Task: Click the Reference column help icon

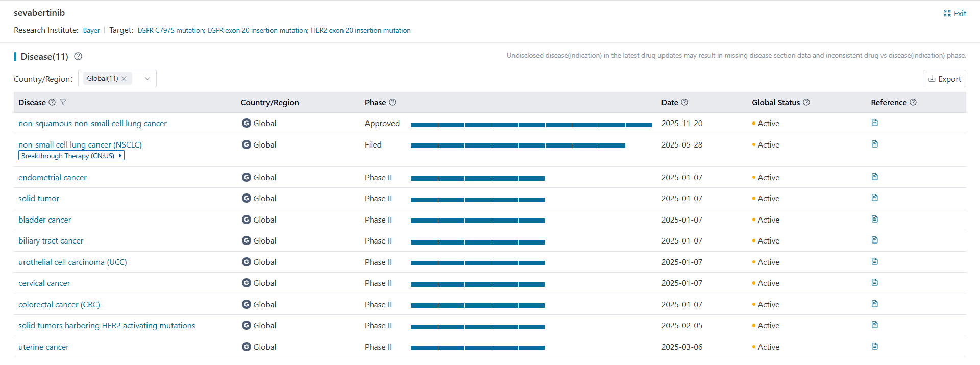Action: [x=913, y=102]
